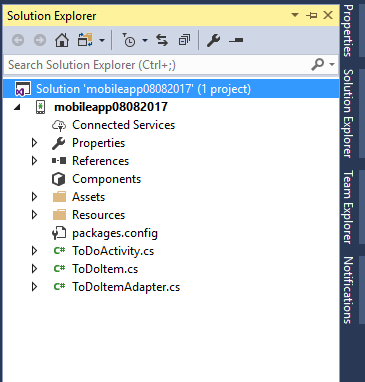Open the Pending Changes Filter clock icon
This screenshot has height=382, width=365.
pyautogui.click(x=128, y=40)
